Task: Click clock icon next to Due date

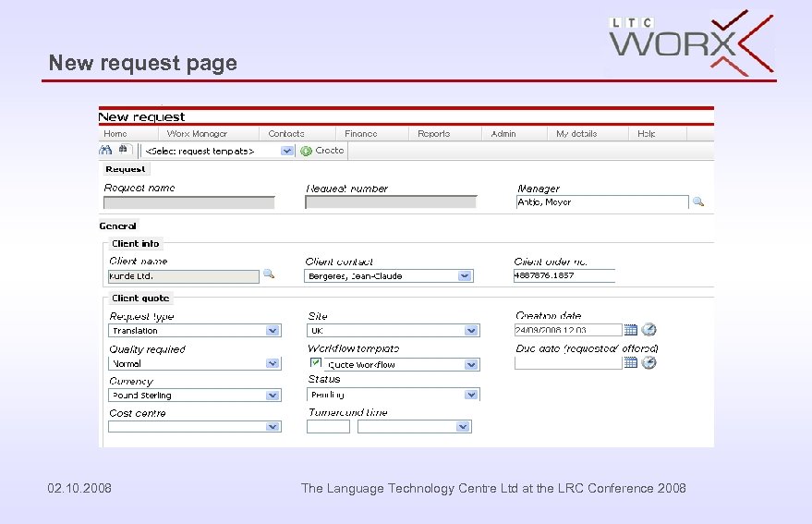Action: tap(648, 362)
